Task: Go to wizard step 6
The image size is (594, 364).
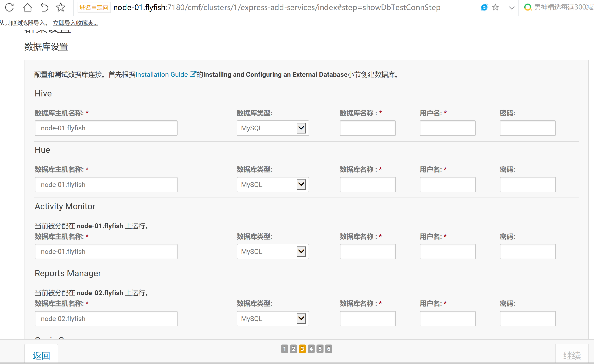Action: point(329,349)
